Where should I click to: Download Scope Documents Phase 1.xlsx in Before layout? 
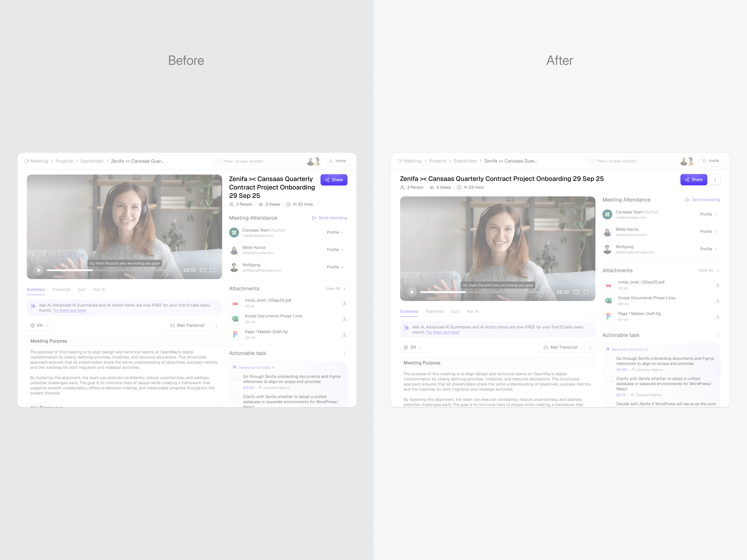tap(344, 319)
